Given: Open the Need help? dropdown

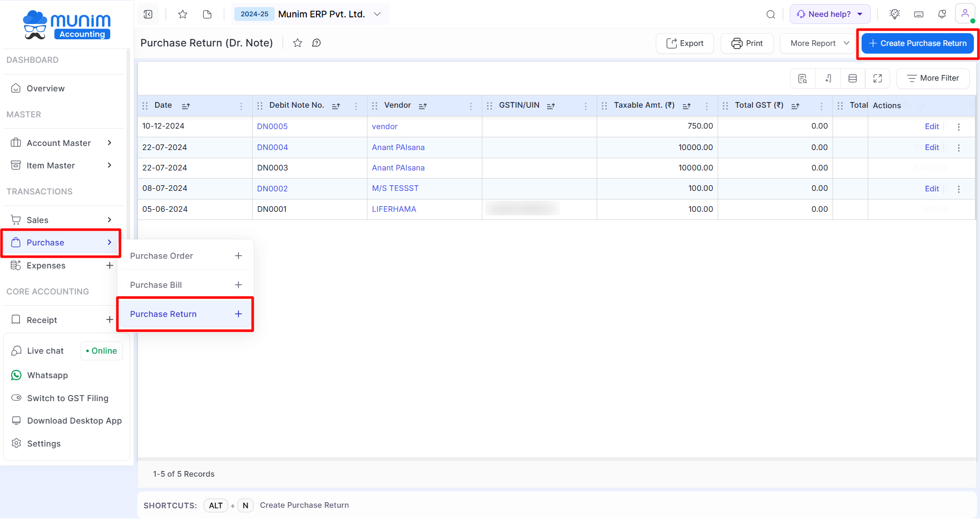Looking at the screenshot, I should tap(830, 14).
